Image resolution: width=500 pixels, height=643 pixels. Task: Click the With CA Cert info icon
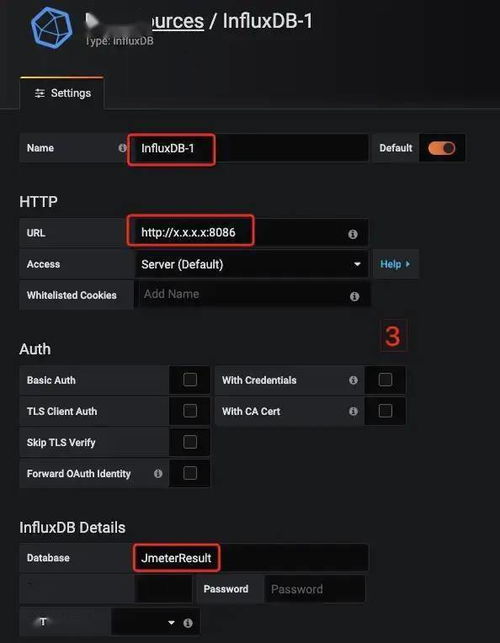tap(353, 411)
